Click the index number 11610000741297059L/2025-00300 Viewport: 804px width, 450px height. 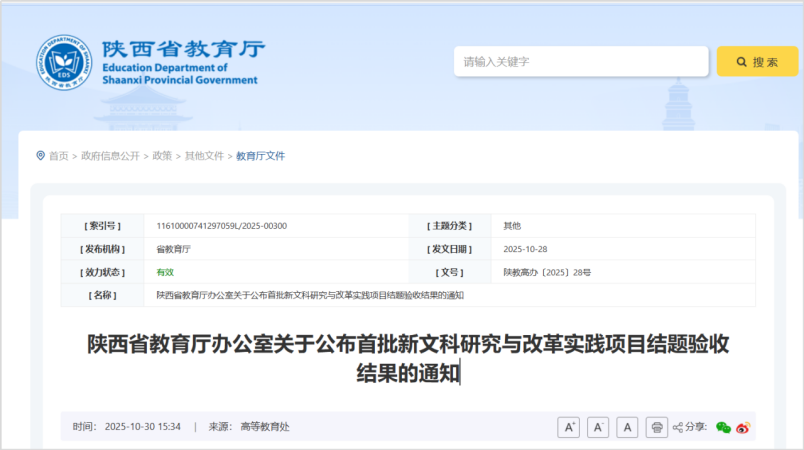[x=222, y=226]
